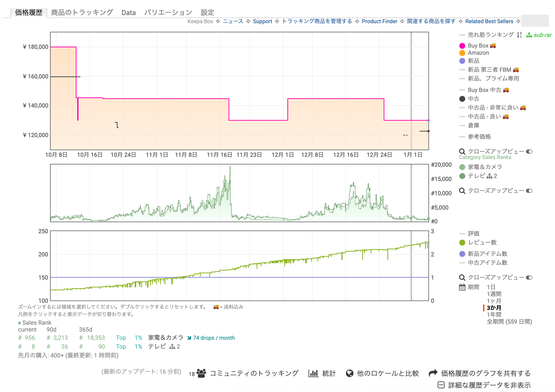555x392 pixels.
Task: Click the green sub-rank hierarchy icon
Action: [529, 35]
